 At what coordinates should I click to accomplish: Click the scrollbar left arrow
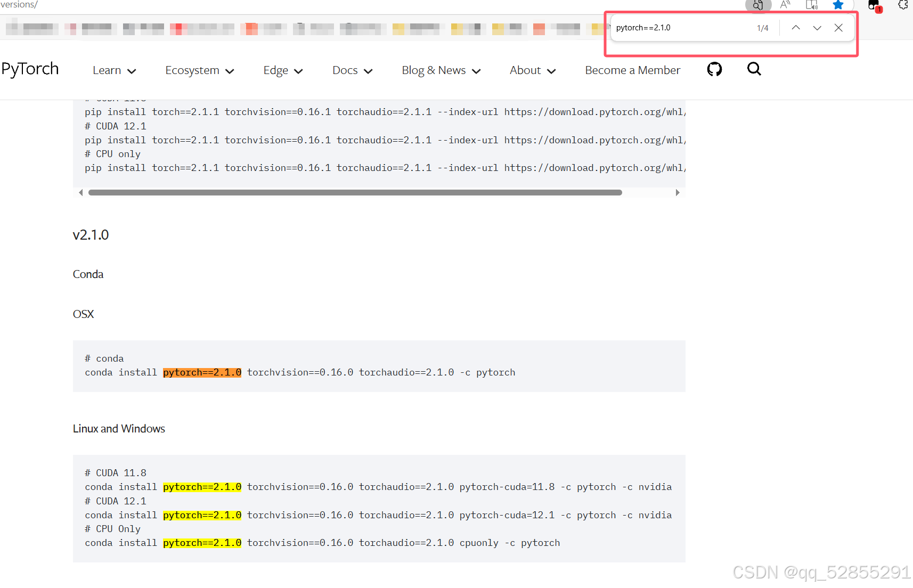80,193
